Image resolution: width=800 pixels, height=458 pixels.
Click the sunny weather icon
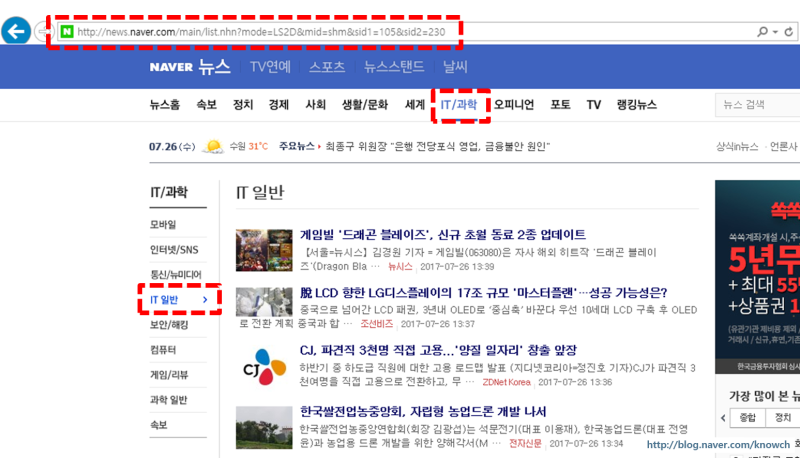pos(213,147)
